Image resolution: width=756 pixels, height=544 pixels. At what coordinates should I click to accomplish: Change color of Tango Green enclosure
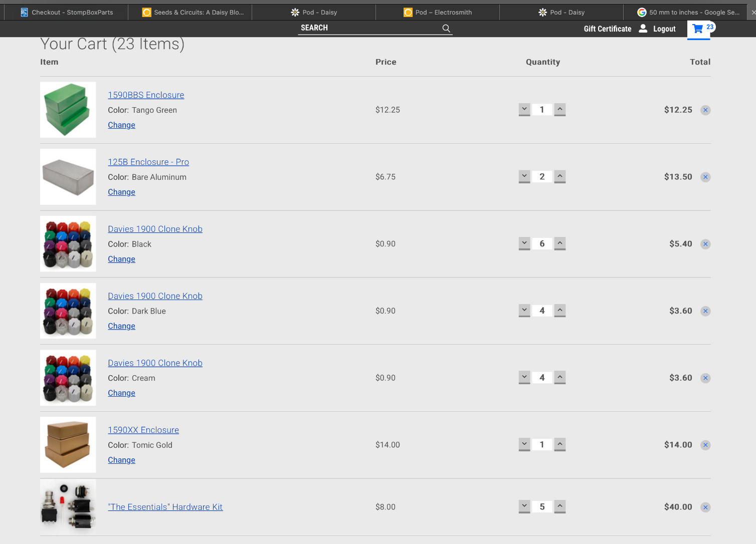point(121,125)
